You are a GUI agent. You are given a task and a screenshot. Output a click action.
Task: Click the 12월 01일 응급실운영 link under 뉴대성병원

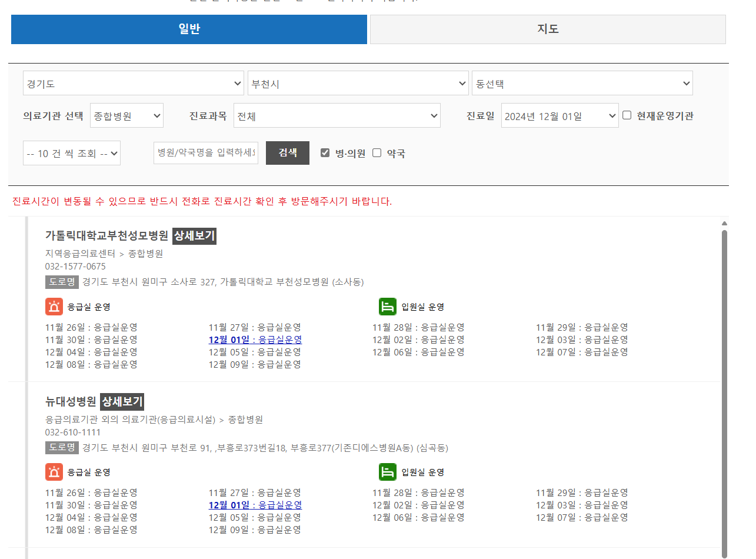[257, 505]
